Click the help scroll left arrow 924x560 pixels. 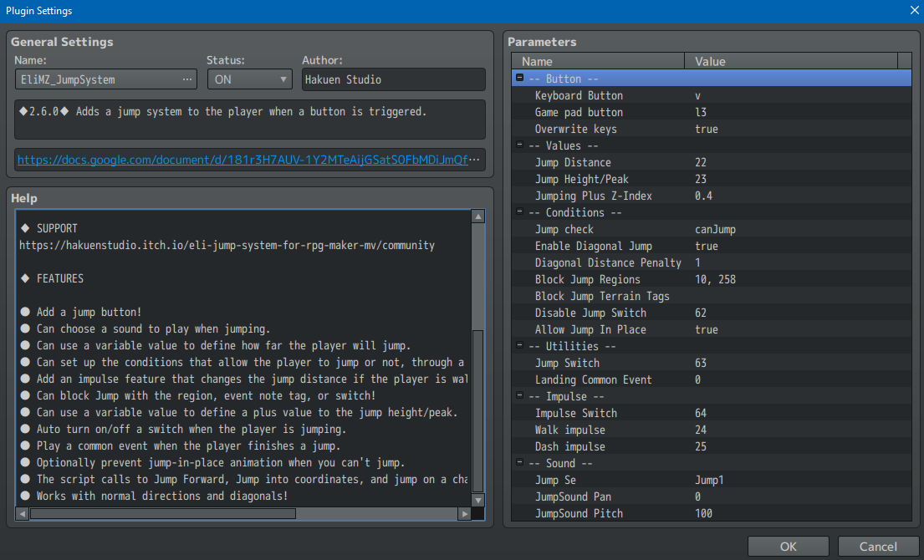click(x=23, y=513)
